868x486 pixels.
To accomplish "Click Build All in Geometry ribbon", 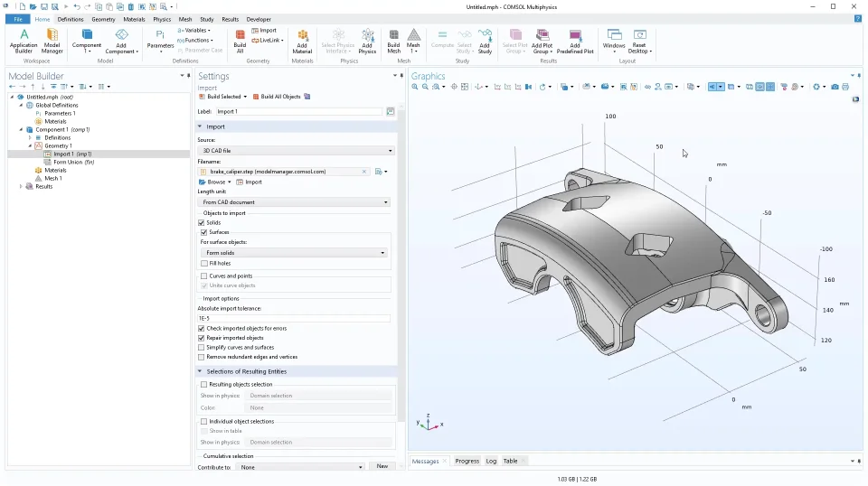I will point(240,36).
